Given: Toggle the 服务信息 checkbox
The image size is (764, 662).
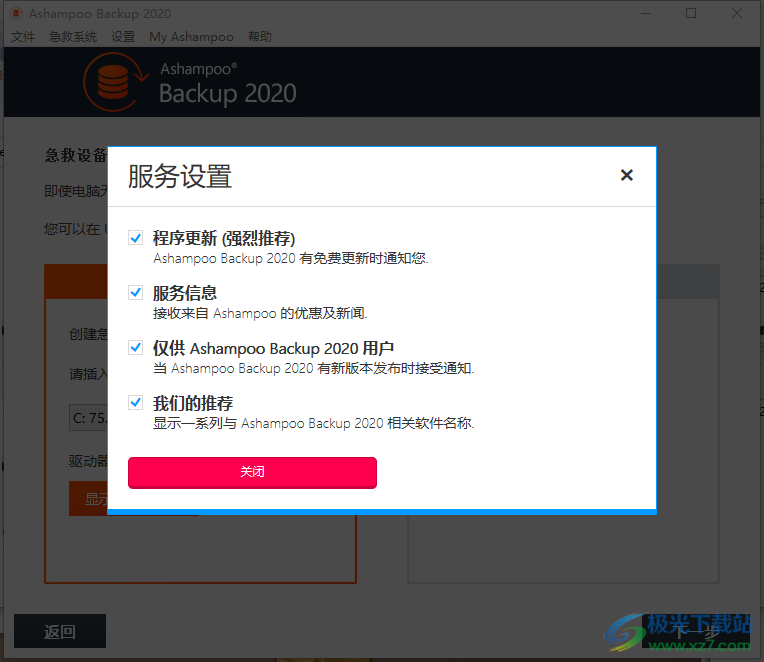Looking at the screenshot, I should tap(135, 293).
